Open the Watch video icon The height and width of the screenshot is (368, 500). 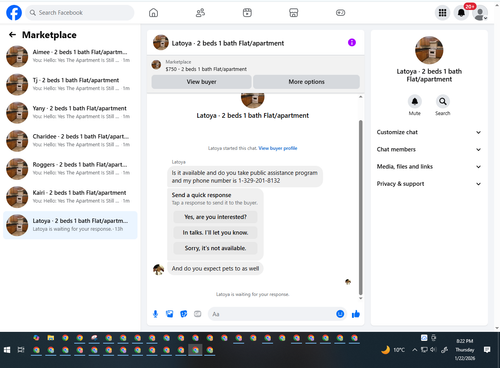click(x=247, y=13)
